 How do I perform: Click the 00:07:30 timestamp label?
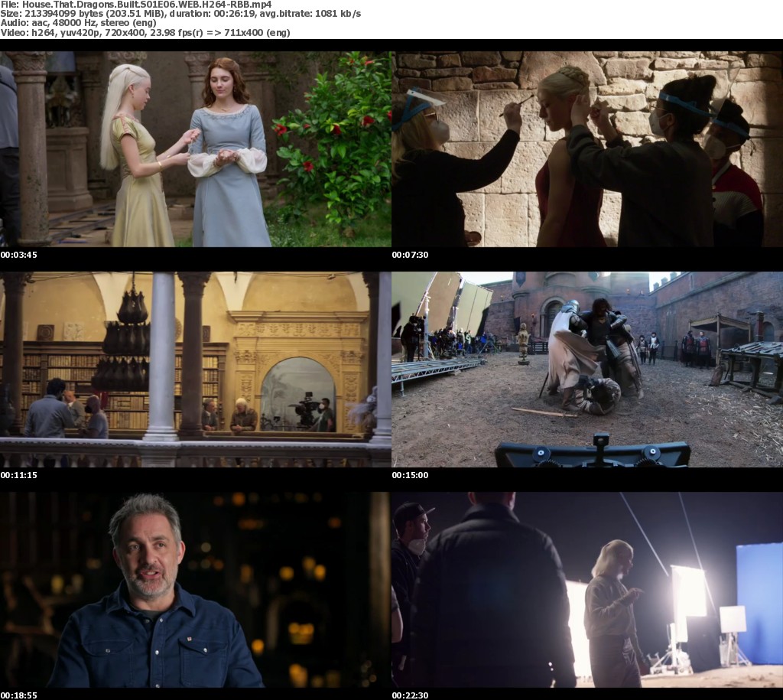click(410, 255)
